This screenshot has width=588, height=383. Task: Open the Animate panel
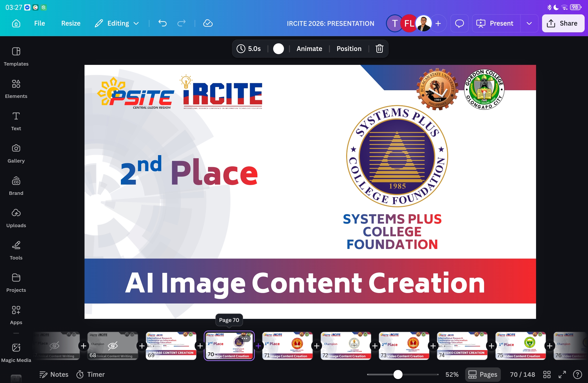point(309,49)
